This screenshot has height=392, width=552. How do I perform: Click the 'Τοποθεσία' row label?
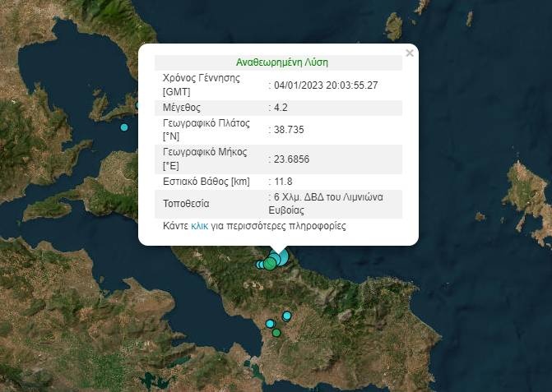(x=187, y=203)
